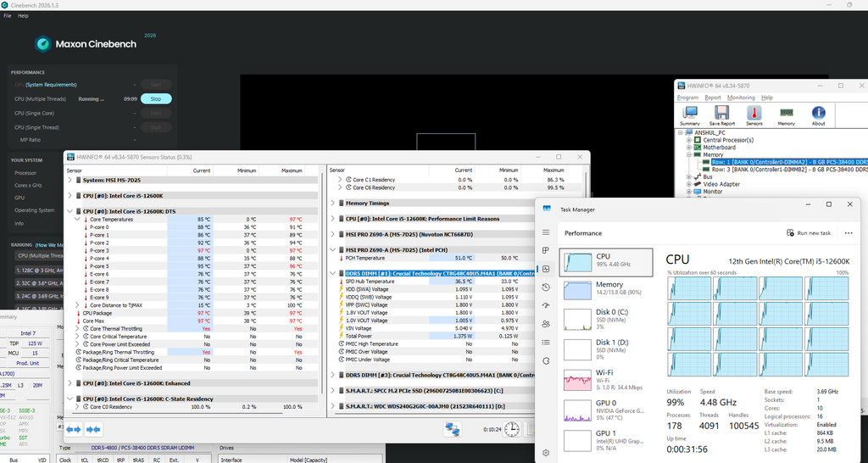The height and width of the screenshot is (463, 868).
Task: Expand DDR5 DIMM [#3] Crucial group
Action: point(332,375)
